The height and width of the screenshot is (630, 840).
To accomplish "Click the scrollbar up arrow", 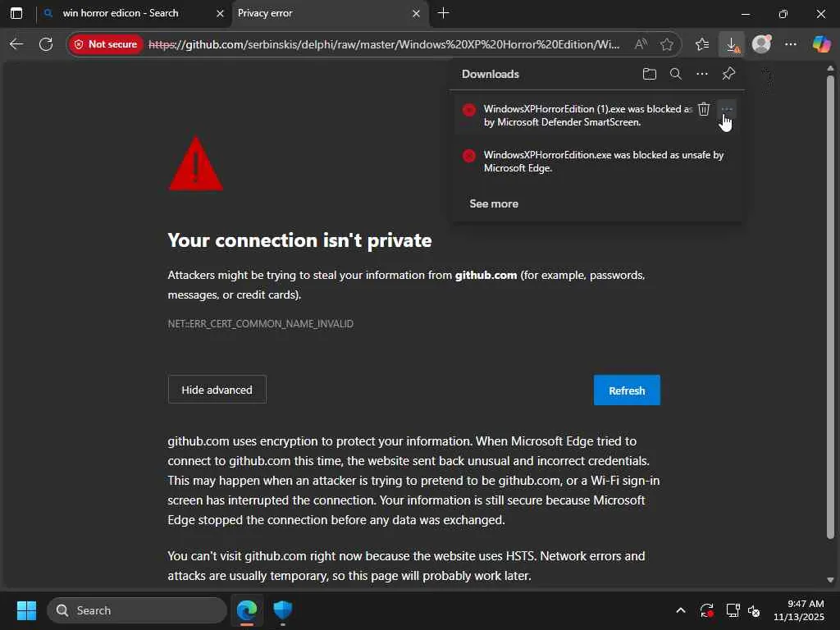I will [830, 69].
